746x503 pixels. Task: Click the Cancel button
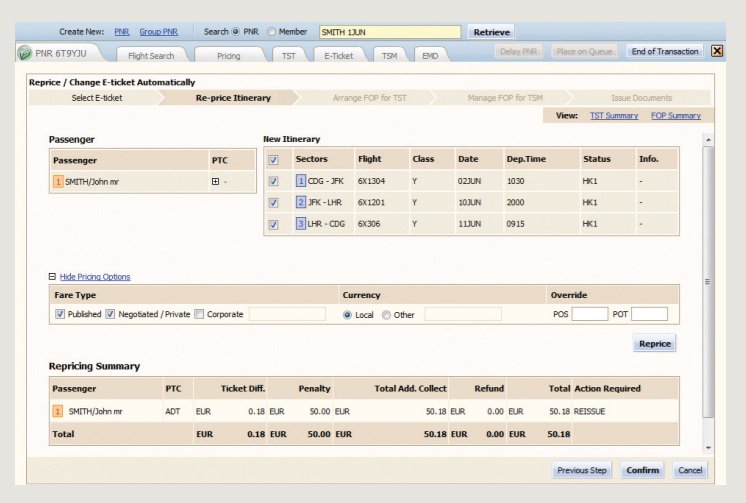pyautogui.click(x=690, y=470)
